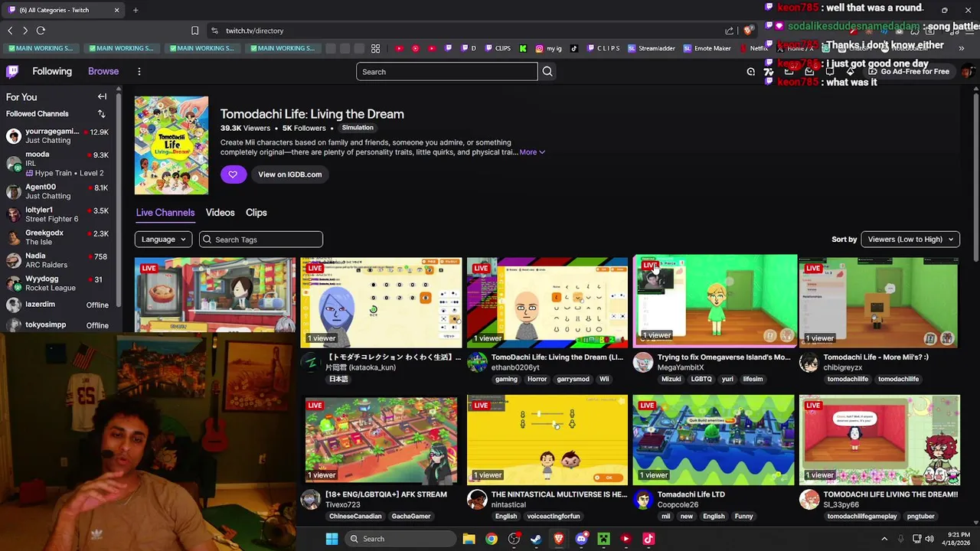Open a new browser tab with plus
Image resolution: width=980 pixels, height=551 pixels.
point(136,10)
